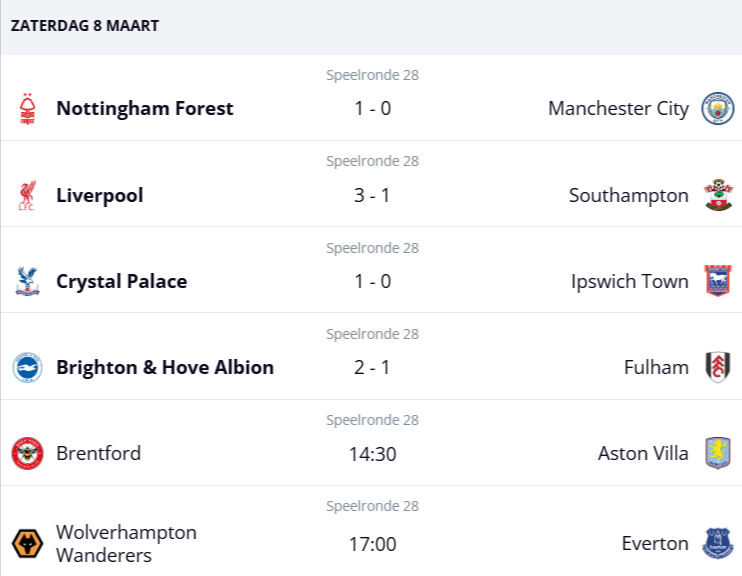This screenshot has width=742, height=576.
Task: Click the 17:00 Wolverhampton versus Everton kickoff
Action: pyautogui.click(x=372, y=544)
